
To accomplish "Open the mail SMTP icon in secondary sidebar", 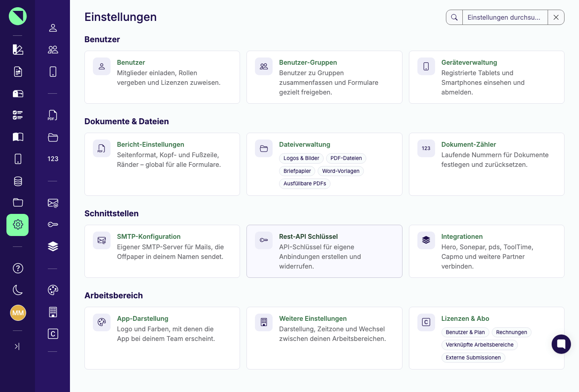I will tap(53, 203).
